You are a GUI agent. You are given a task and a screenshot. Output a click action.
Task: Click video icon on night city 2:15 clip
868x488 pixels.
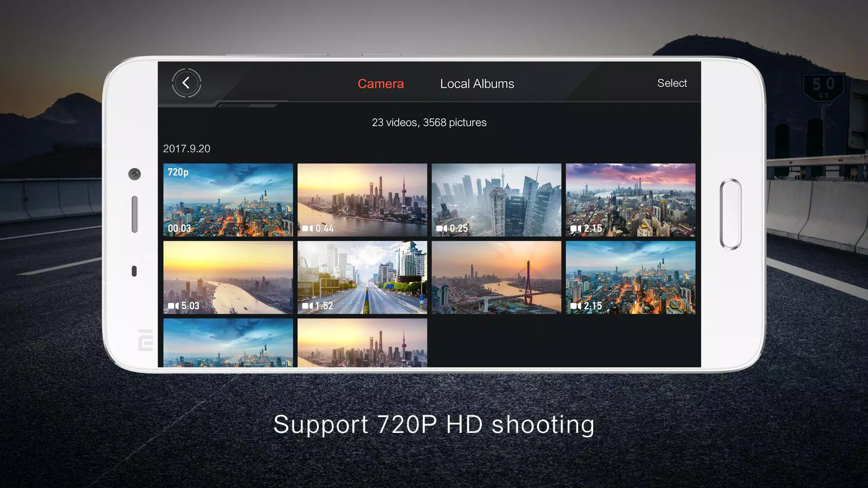pos(576,306)
